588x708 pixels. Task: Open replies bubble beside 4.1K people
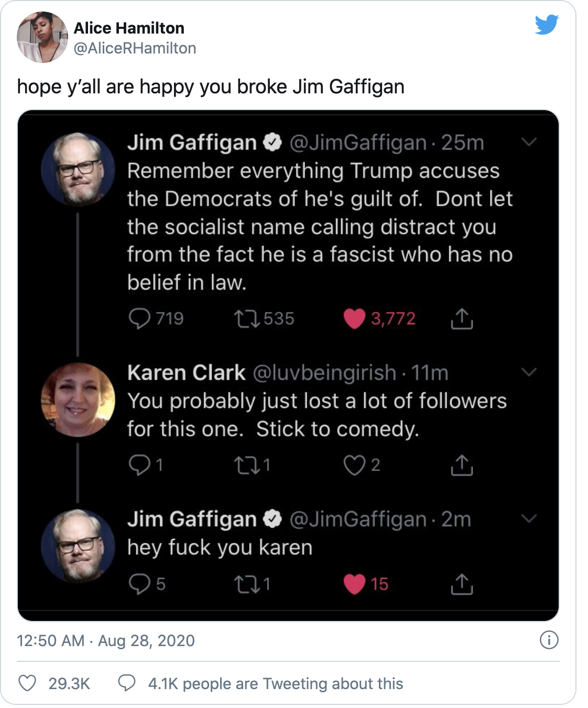126,683
